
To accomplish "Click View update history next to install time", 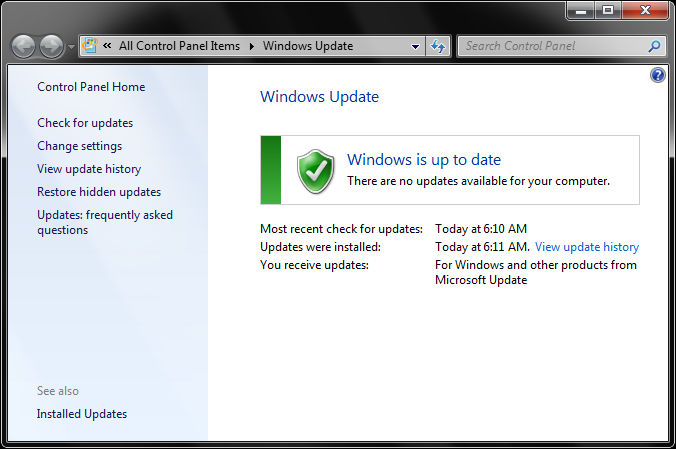I will click(x=586, y=247).
